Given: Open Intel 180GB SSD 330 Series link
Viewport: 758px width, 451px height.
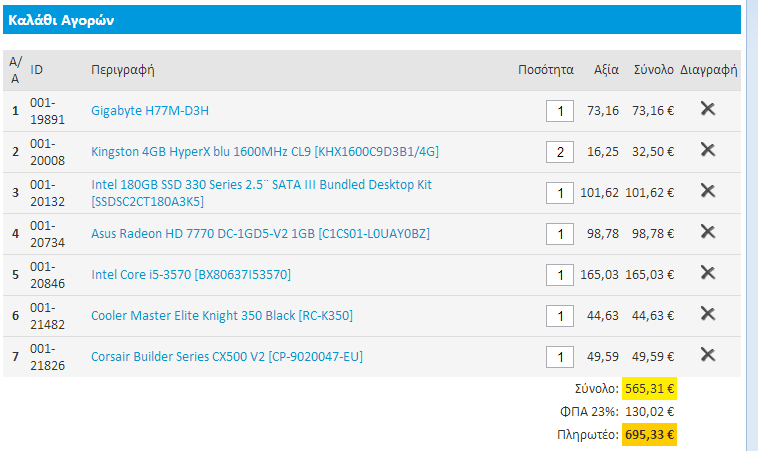Looking at the screenshot, I should [261, 193].
